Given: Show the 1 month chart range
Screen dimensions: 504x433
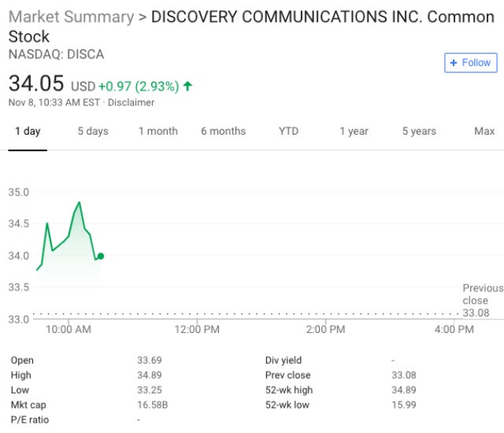Looking at the screenshot, I should pos(158,131).
